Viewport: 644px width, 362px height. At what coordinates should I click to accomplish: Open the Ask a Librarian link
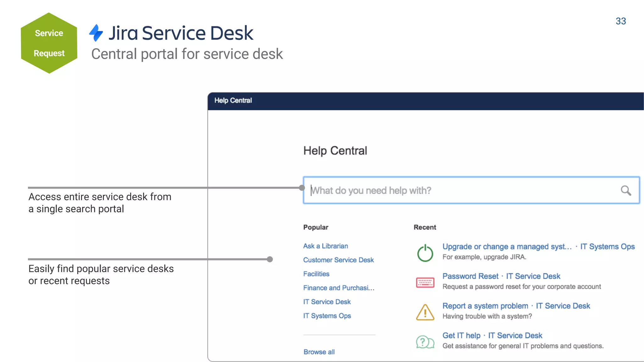pyautogui.click(x=325, y=246)
